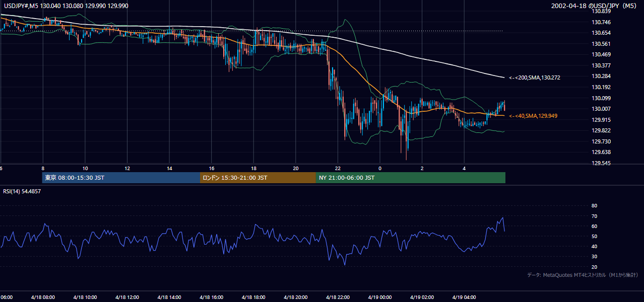Click the RSI axis level 50

coord(594,236)
